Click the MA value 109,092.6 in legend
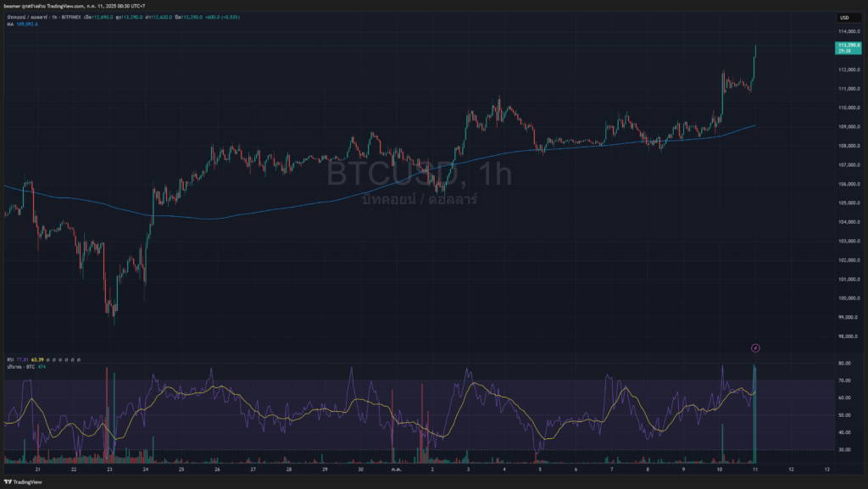This screenshot has width=868, height=489. [27, 24]
